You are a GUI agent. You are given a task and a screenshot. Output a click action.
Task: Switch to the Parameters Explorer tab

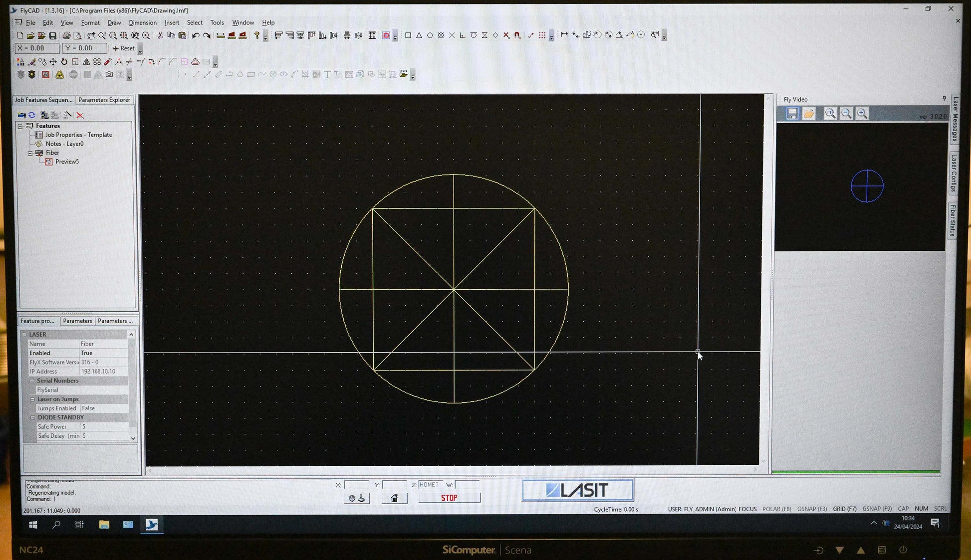coord(104,100)
